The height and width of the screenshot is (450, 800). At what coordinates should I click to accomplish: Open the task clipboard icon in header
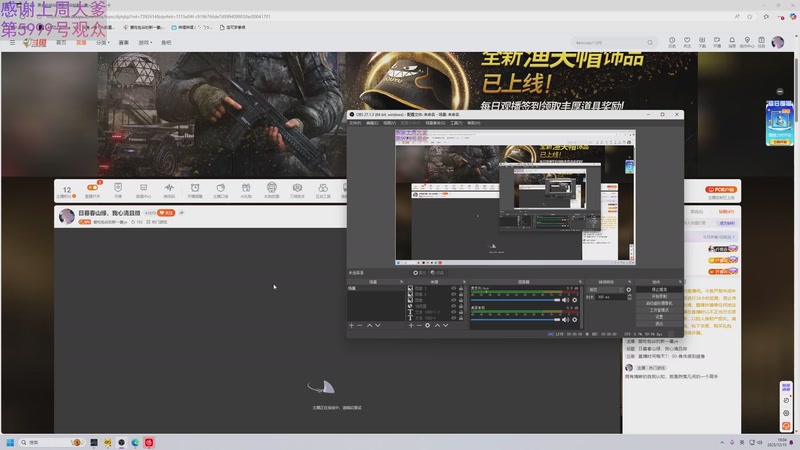[761, 40]
